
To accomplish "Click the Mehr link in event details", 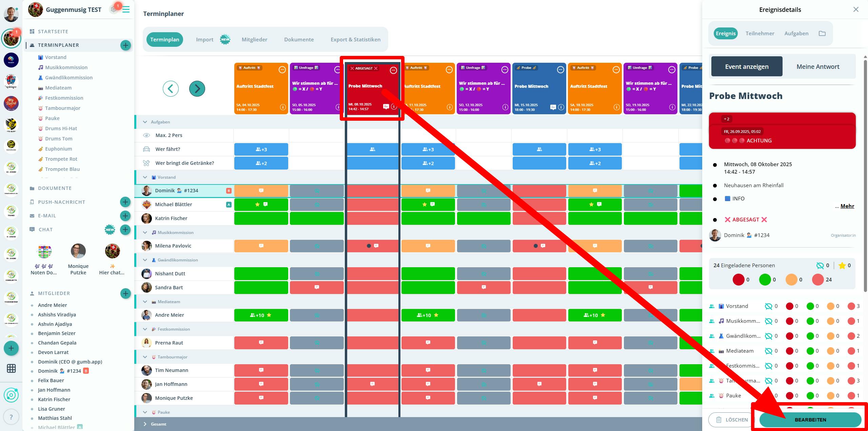I will pyautogui.click(x=847, y=206).
